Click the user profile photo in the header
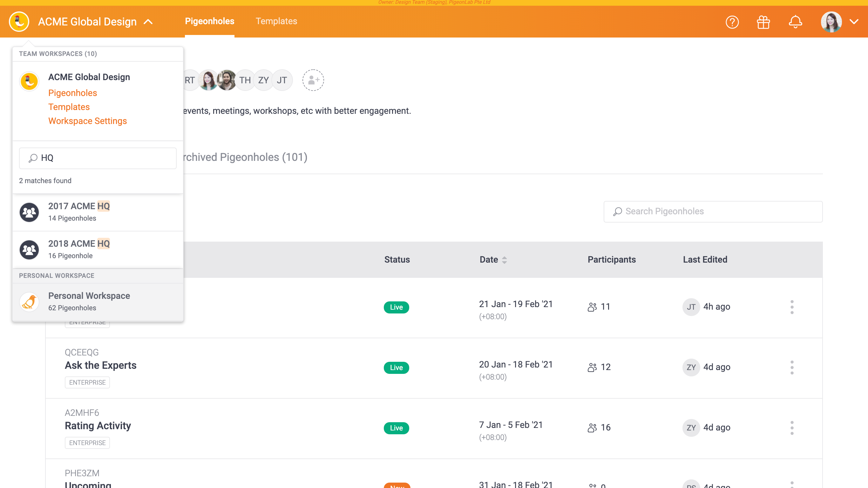868x488 pixels. pos(831,22)
